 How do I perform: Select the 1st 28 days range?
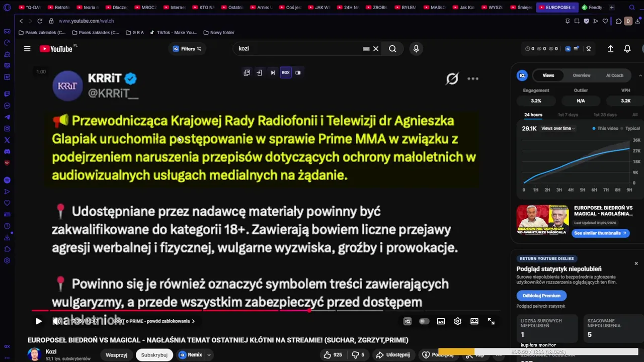[605, 115]
